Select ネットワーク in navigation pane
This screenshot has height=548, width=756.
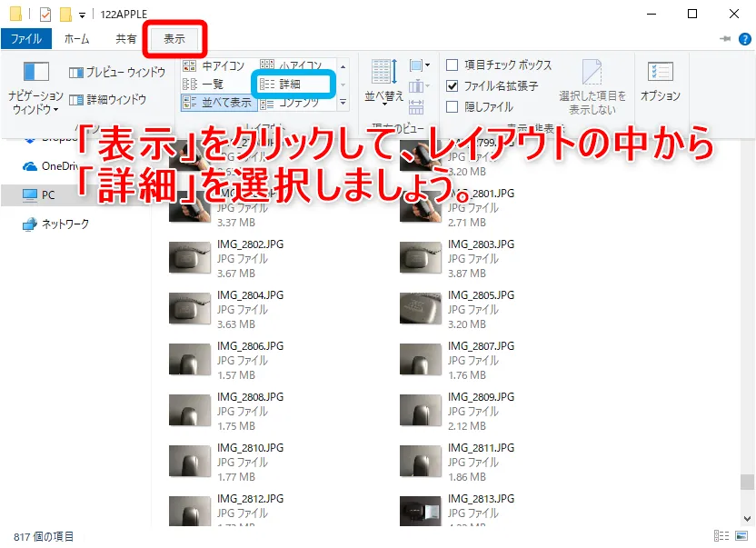(55, 224)
